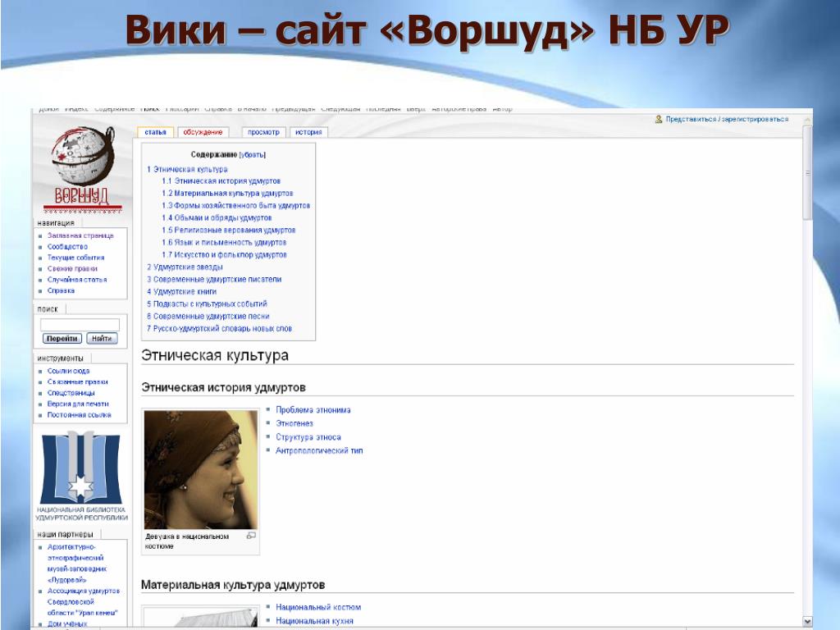Open the Национальная кухня article
Screen dimensions: 840x630
[x=314, y=621]
